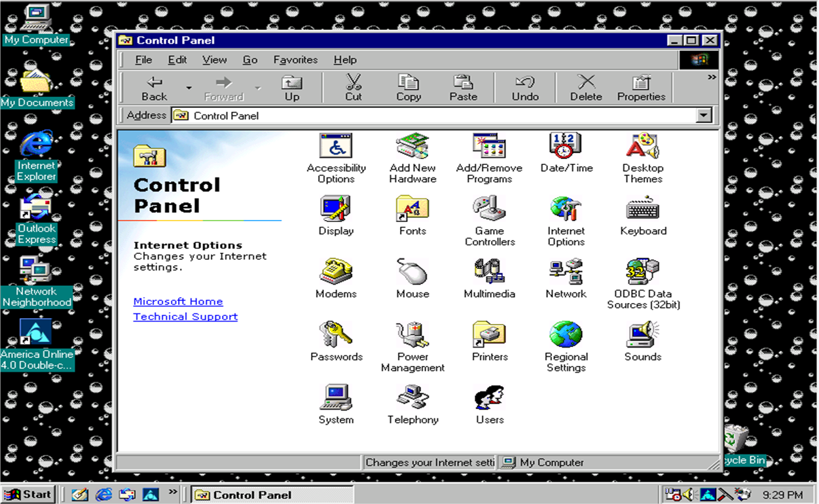Open the Mouse applet icon
Screen dimensions: 819x504
pyautogui.click(x=412, y=272)
